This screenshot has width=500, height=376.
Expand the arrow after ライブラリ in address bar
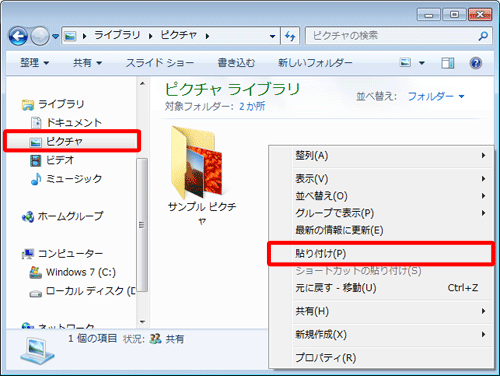[x=151, y=36]
